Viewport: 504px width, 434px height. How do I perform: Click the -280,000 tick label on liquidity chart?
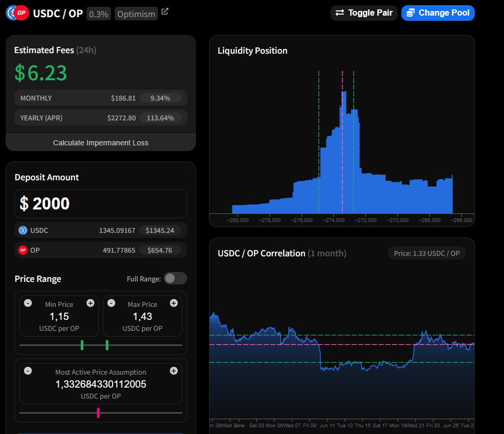tap(238, 220)
